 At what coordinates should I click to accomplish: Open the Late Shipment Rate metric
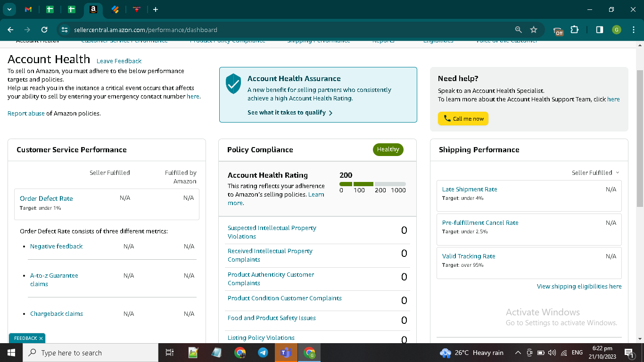[x=470, y=189]
